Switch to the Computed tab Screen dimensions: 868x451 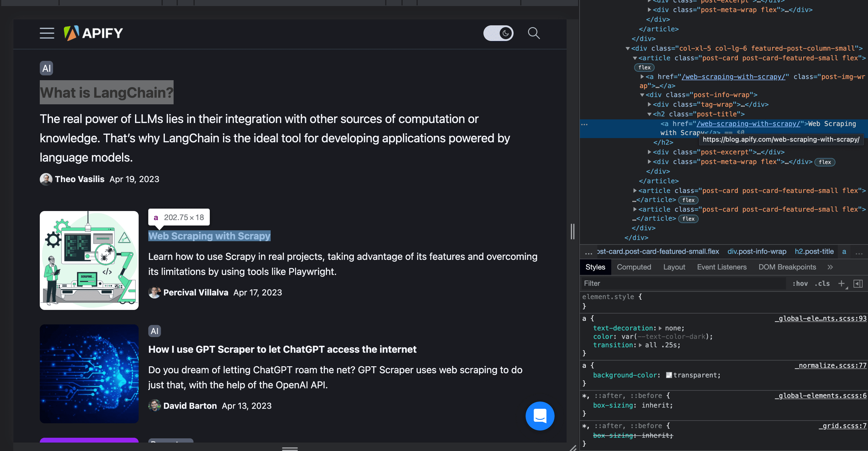634,267
